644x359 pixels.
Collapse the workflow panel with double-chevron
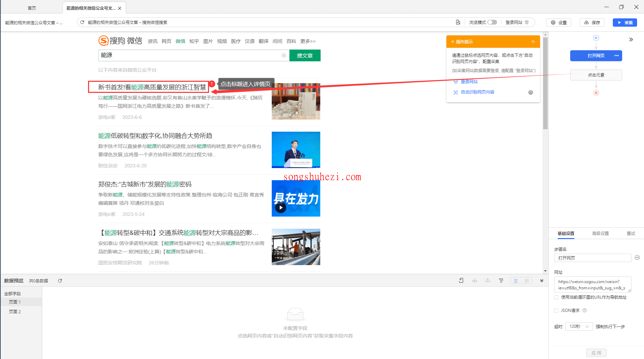pos(631,40)
